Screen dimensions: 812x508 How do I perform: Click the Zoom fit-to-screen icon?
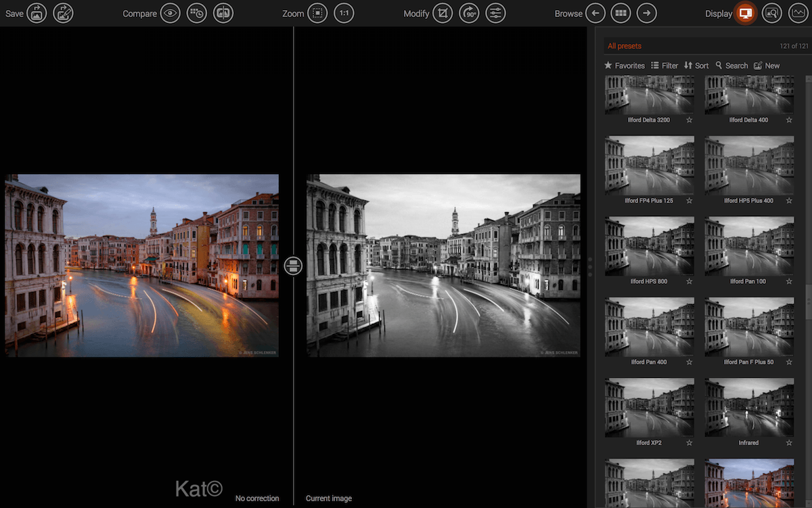pos(317,13)
